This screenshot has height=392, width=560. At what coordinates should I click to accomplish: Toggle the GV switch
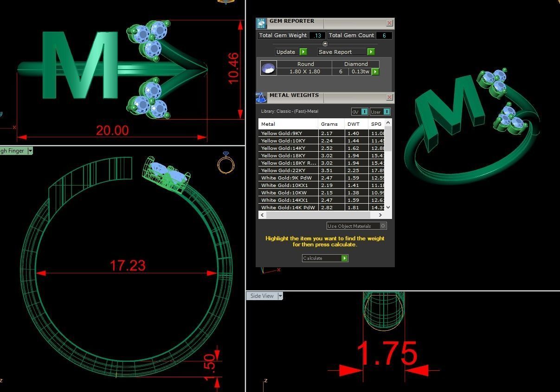point(364,112)
